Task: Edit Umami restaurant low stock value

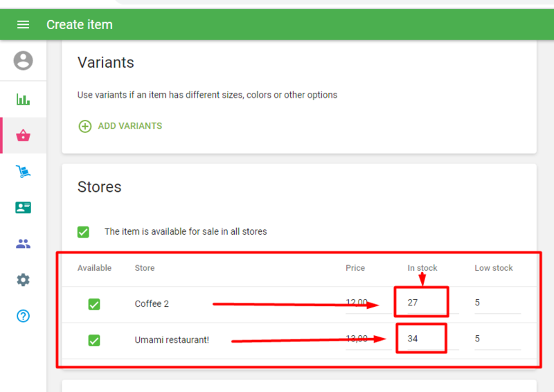Action: 497,339
